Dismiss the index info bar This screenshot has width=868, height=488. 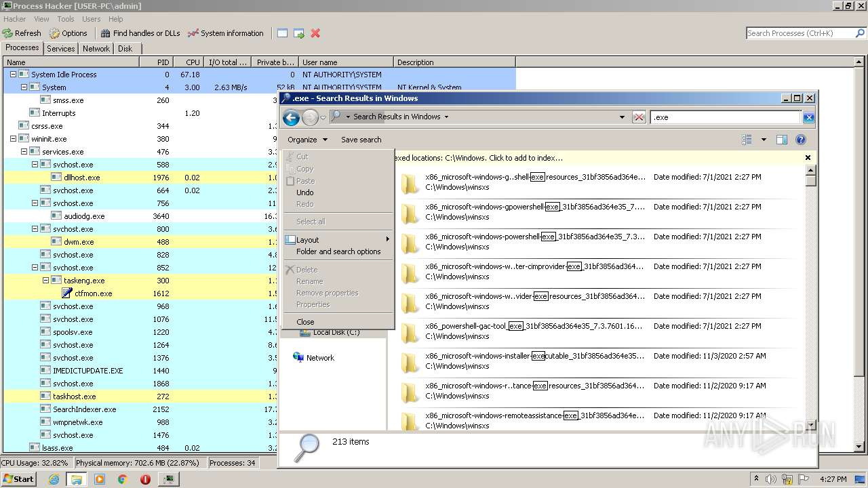(808, 157)
